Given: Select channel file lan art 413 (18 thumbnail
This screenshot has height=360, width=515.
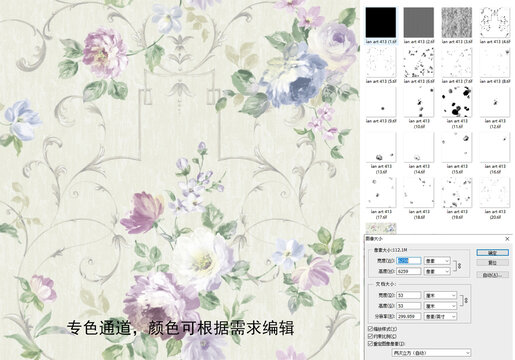Looking at the screenshot, I should tap(419, 193).
